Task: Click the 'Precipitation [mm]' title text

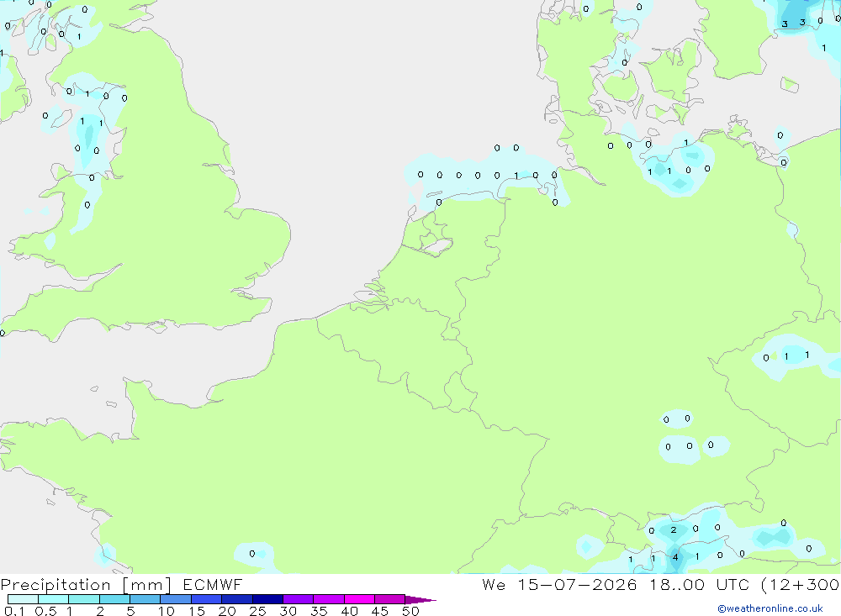Action: pyautogui.click(x=86, y=585)
